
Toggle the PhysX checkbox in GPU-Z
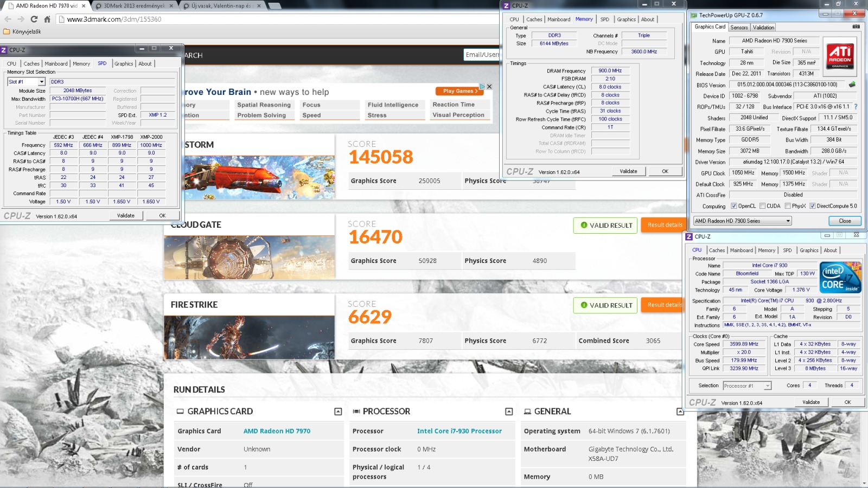(788, 206)
